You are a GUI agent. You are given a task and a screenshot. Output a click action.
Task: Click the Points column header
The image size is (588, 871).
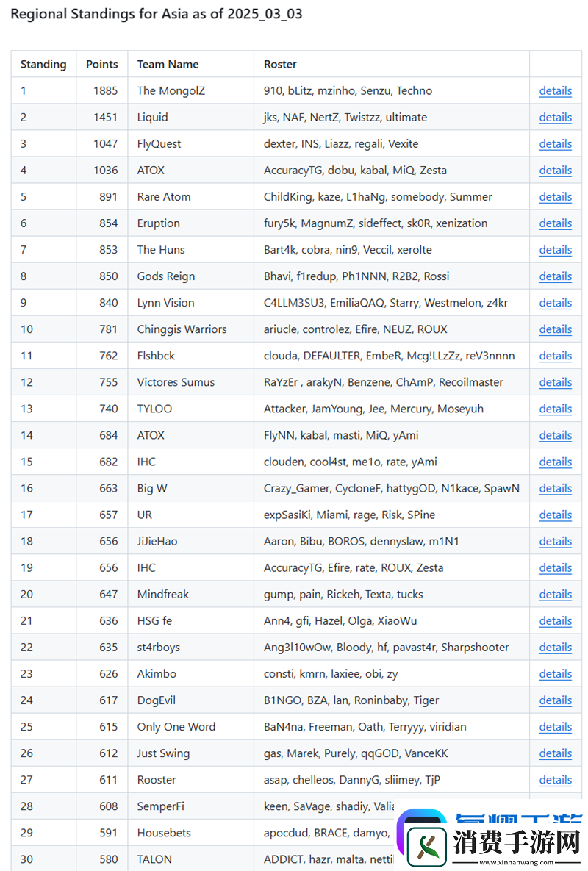[x=102, y=65]
